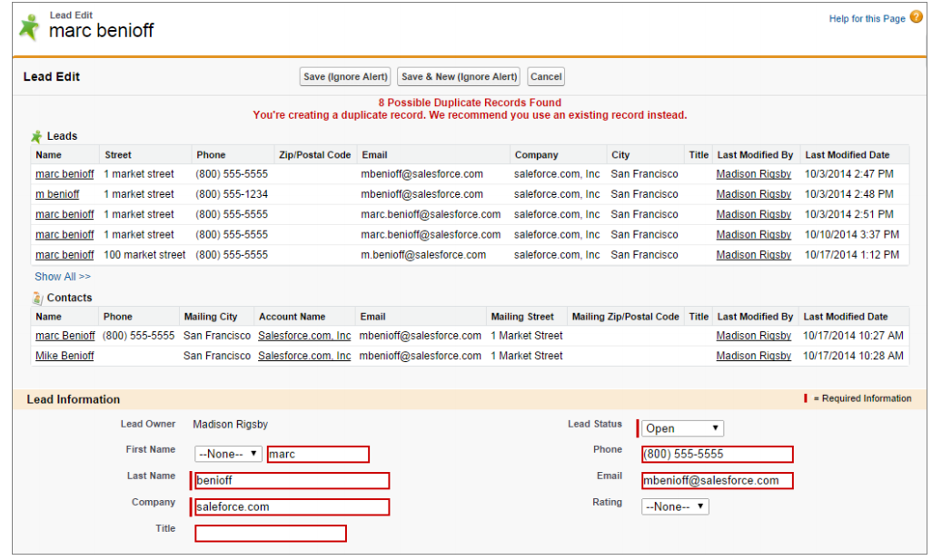Open lead marc benioff modified 10/3/2014 2:47 PM

(64, 174)
